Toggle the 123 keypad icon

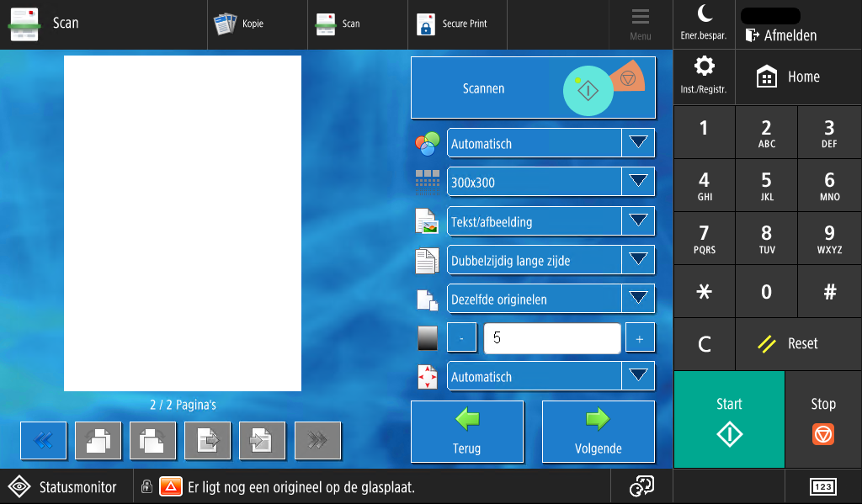(823, 486)
